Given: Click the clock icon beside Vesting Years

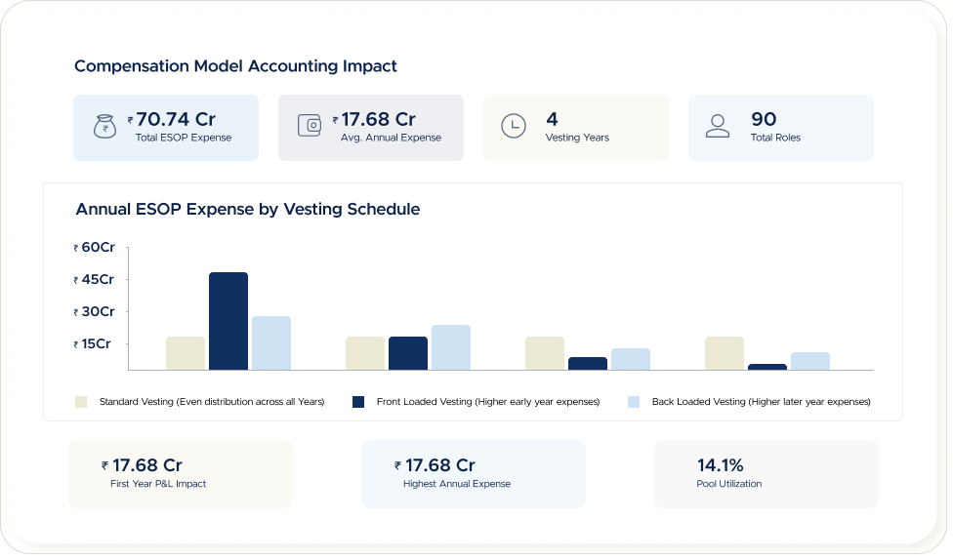Looking at the screenshot, I should coord(514,127).
